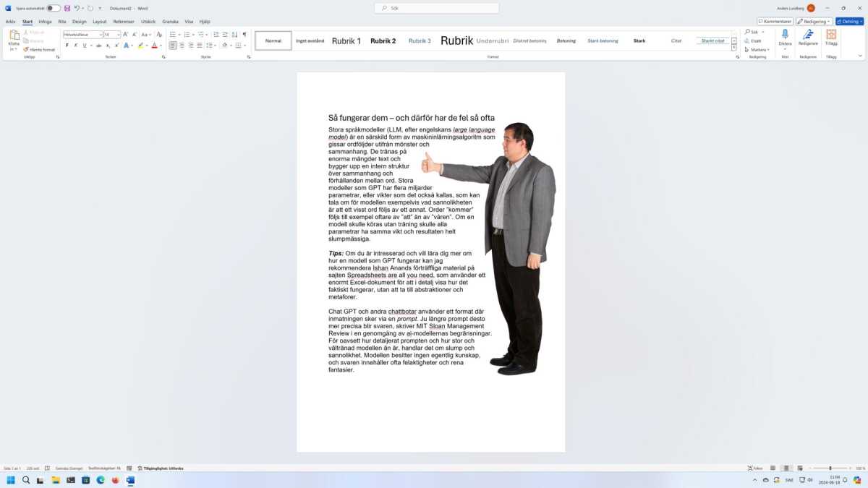The height and width of the screenshot is (488, 868).
Task: Apply the Rubrik 1 heading style
Action: (x=346, y=41)
